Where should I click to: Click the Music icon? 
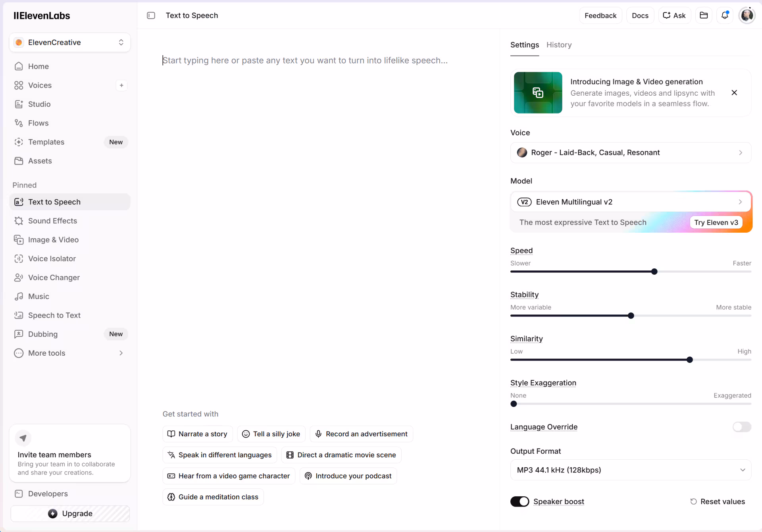[19, 296]
